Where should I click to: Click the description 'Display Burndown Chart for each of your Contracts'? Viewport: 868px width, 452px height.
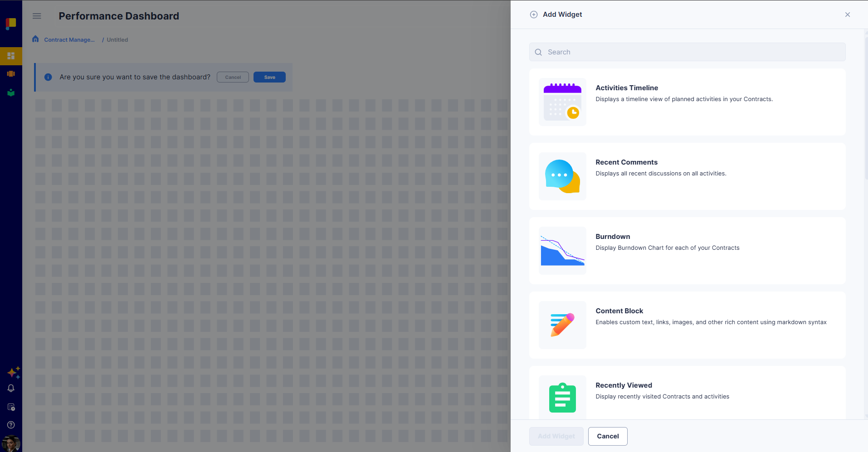click(x=667, y=248)
